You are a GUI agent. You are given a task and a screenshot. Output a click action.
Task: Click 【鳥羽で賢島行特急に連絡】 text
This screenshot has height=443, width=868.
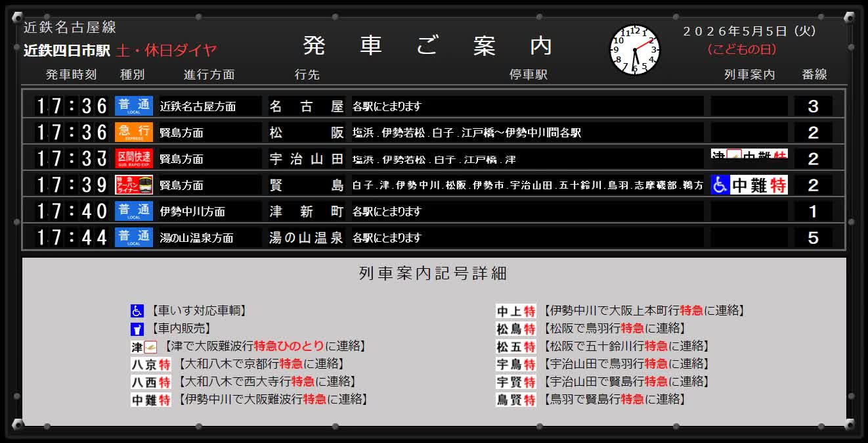(x=615, y=400)
